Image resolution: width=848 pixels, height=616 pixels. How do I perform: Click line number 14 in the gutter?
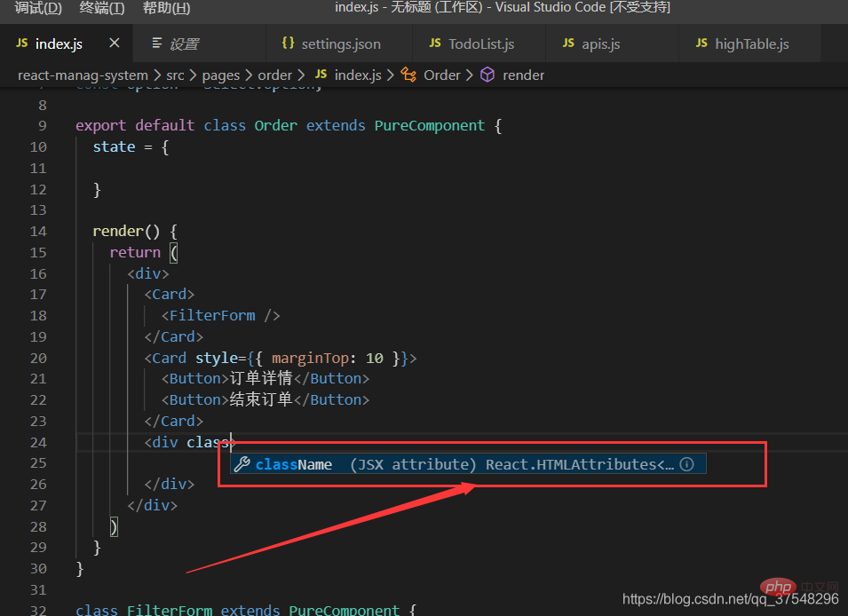tap(38, 232)
